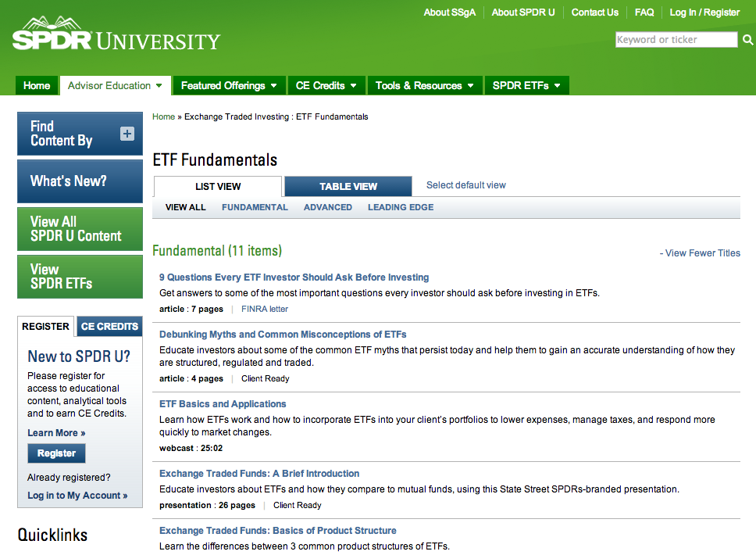756x555 pixels.
Task: Click the search magnifier icon
Action: point(747,40)
